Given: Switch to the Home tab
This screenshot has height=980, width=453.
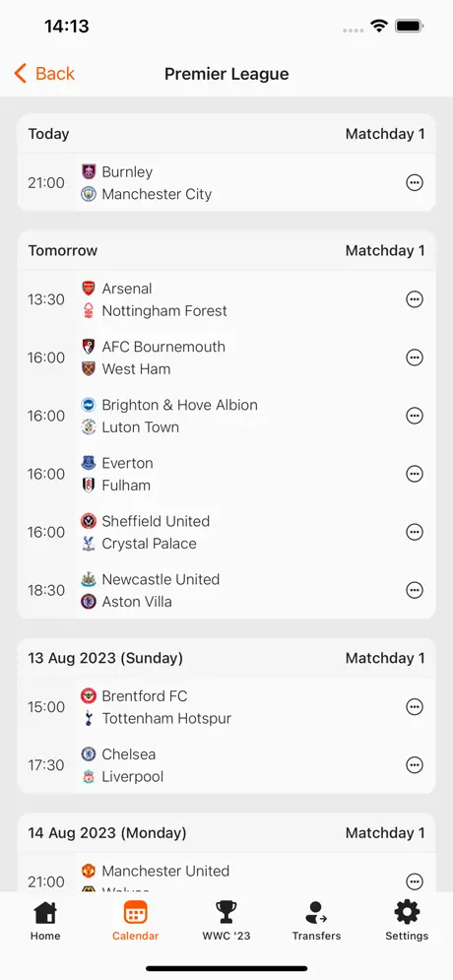Looking at the screenshot, I should pyautogui.click(x=45, y=921).
